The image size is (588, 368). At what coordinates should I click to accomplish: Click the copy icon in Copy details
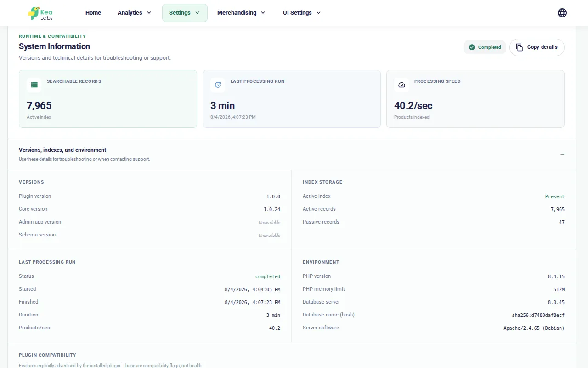click(520, 47)
